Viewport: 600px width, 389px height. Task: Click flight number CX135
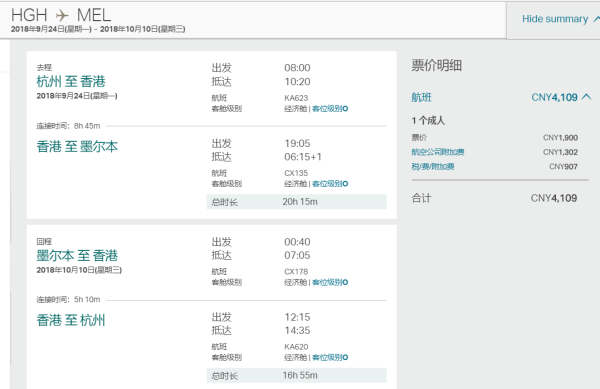296,173
